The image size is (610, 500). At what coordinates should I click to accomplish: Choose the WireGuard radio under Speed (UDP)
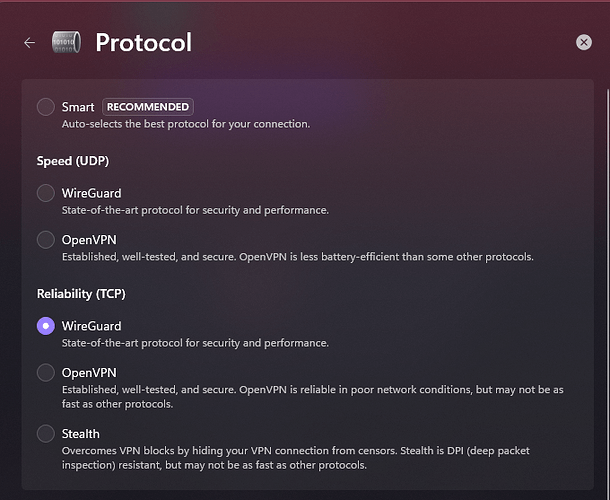click(46, 193)
